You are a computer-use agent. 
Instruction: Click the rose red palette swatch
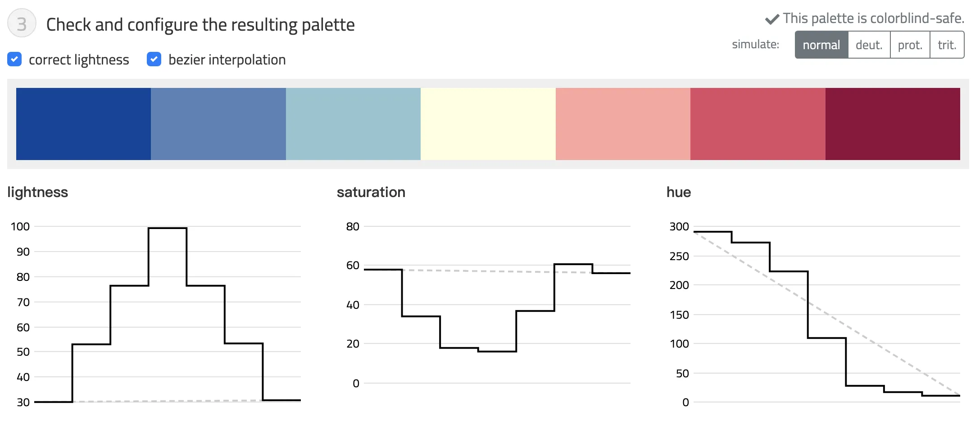point(757,124)
